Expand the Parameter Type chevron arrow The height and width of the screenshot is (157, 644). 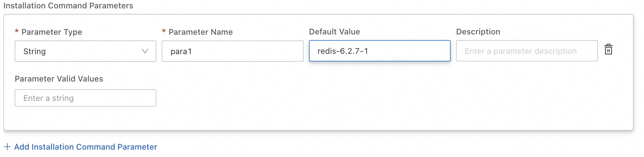tap(145, 51)
